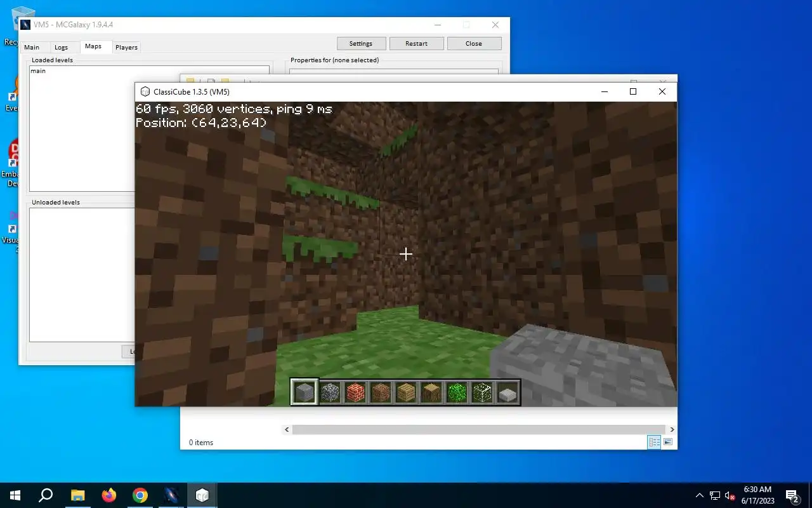Open taskbar search magnifier
The width and height of the screenshot is (812, 508).
click(x=46, y=495)
